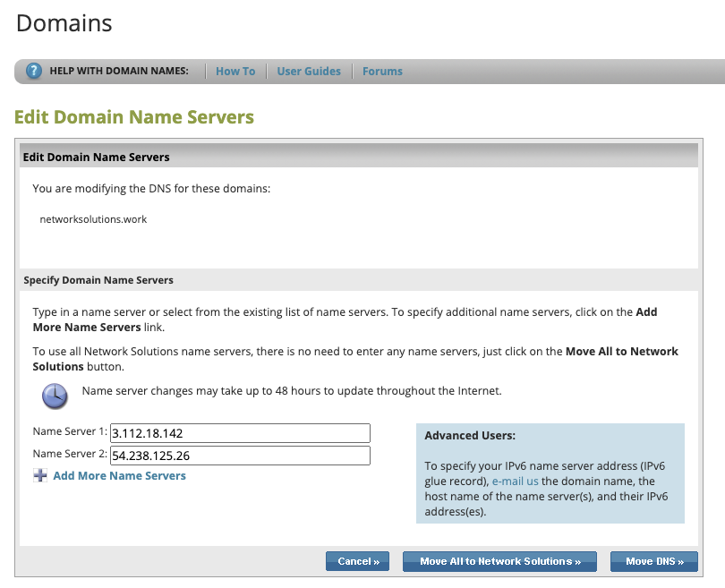Go to the Forums link
The width and height of the screenshot is (725, 588).
(x=382, y=72)
